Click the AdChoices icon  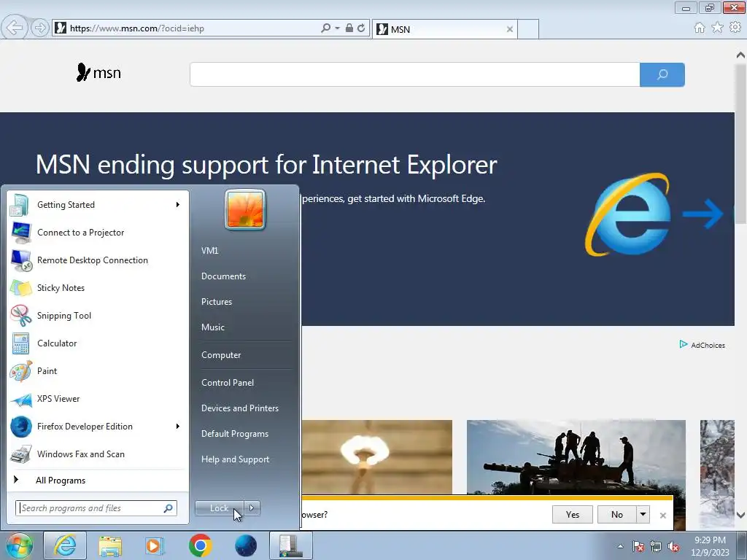click(684, 344)
